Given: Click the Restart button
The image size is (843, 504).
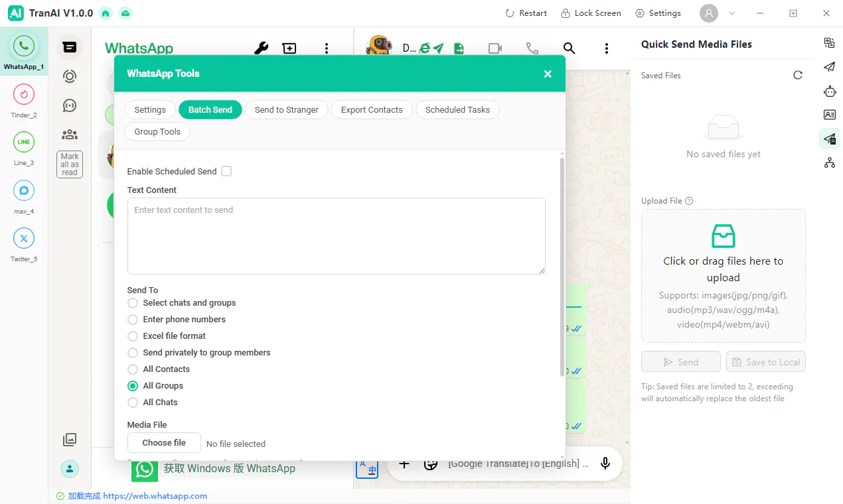Looking at the screenshot, I should coord(526,13).
